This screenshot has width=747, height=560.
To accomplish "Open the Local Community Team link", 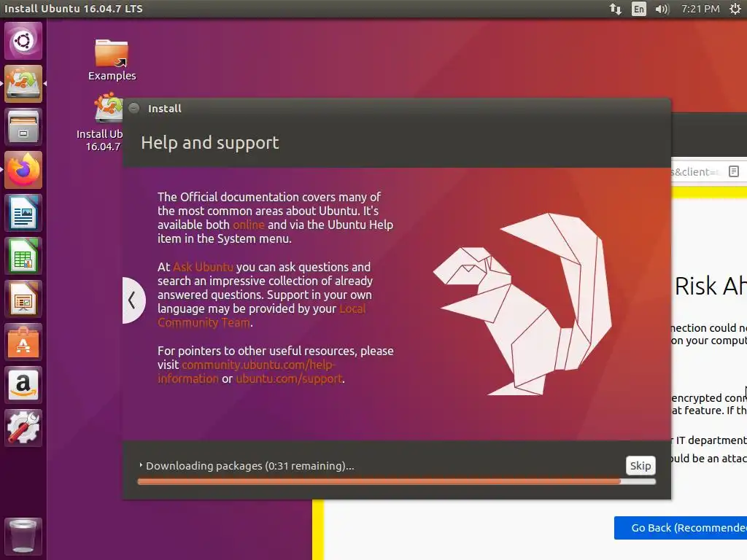I will (261, 316).
